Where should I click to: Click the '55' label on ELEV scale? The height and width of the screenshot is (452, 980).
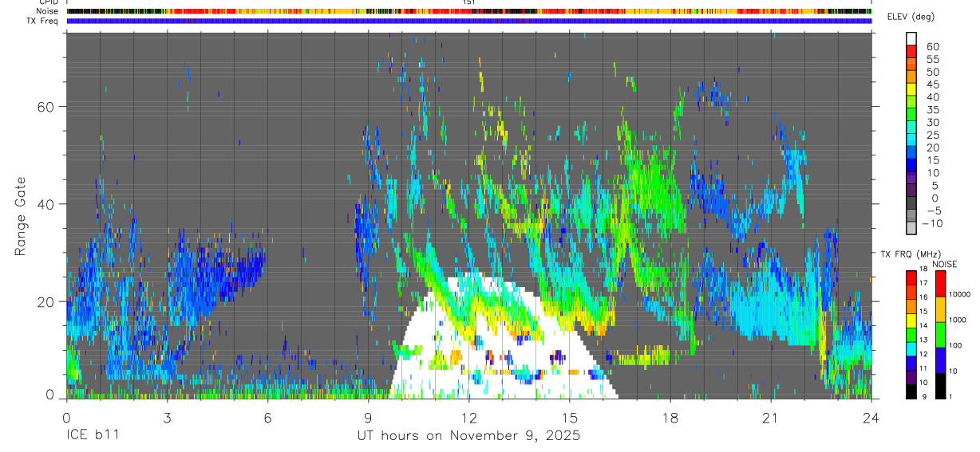[933, 59]
